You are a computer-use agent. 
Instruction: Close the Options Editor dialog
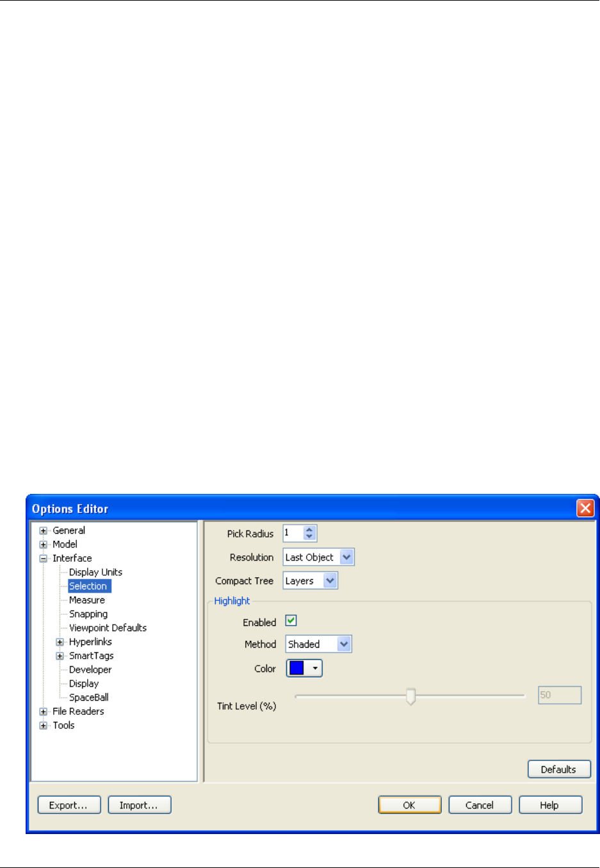coord(585,509)
